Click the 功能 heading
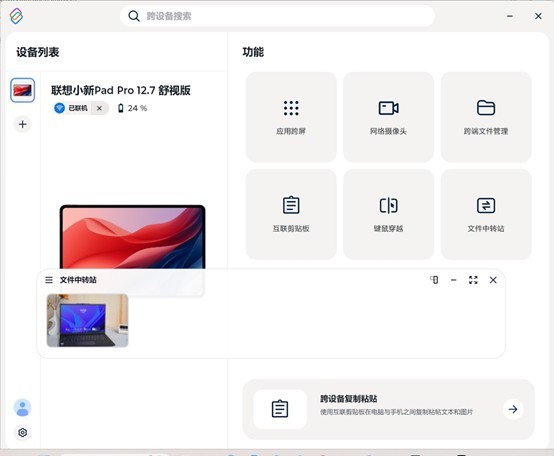 point(253,52)
